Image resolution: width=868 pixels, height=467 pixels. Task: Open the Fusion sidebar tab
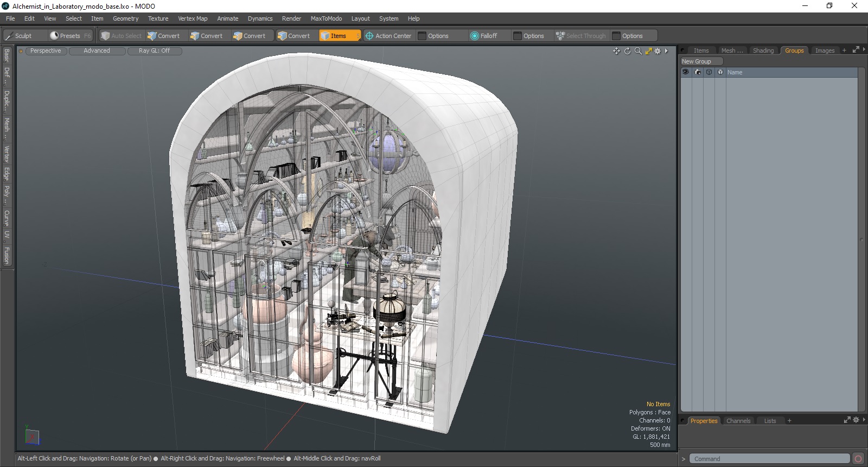pyautogui.click(x=7, y=255)
